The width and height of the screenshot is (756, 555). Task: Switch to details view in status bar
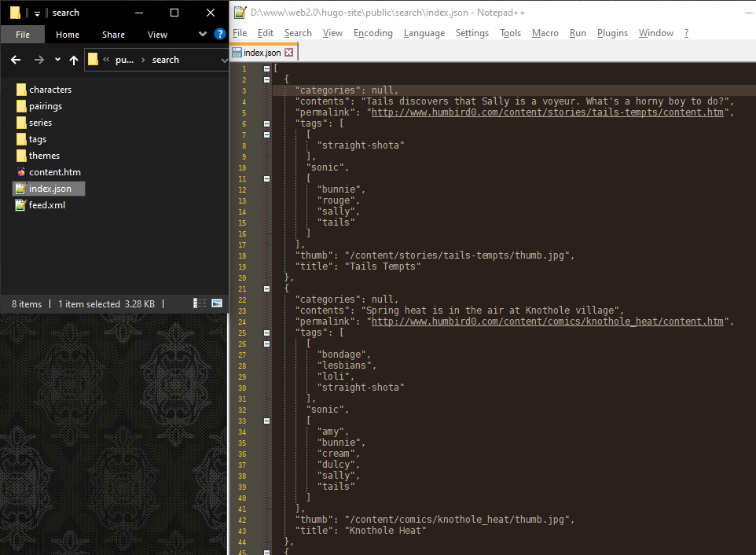click(x=200, y=303)
